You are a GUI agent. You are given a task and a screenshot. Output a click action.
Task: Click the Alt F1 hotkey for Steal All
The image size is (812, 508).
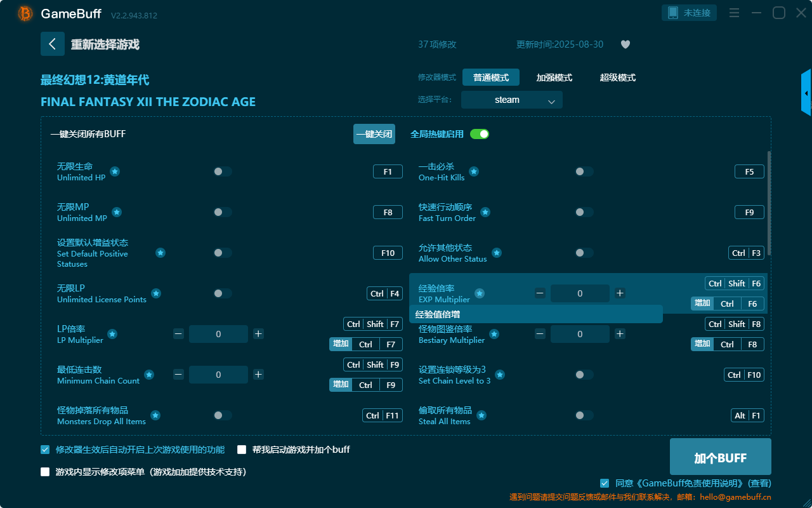tap(747, 415)
